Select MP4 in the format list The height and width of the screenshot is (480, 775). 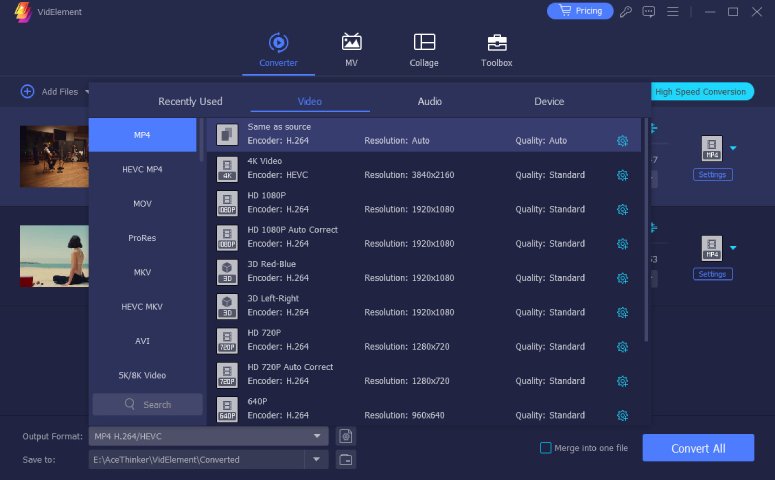[142, 135]
